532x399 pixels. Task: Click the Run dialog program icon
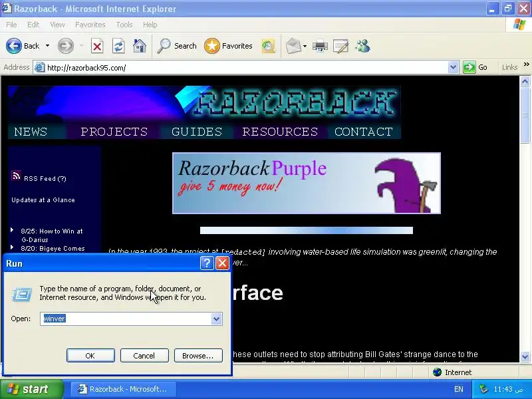click(x=22, y=294)
